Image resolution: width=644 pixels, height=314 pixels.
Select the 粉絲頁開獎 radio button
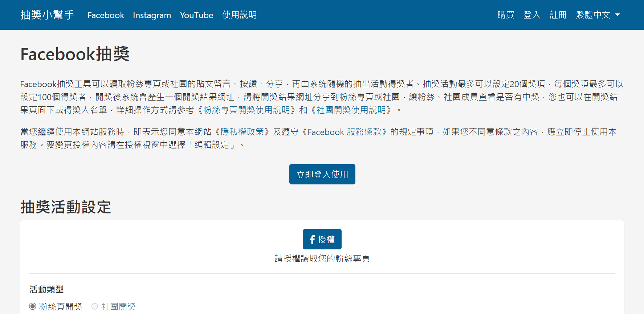[33, 306]
